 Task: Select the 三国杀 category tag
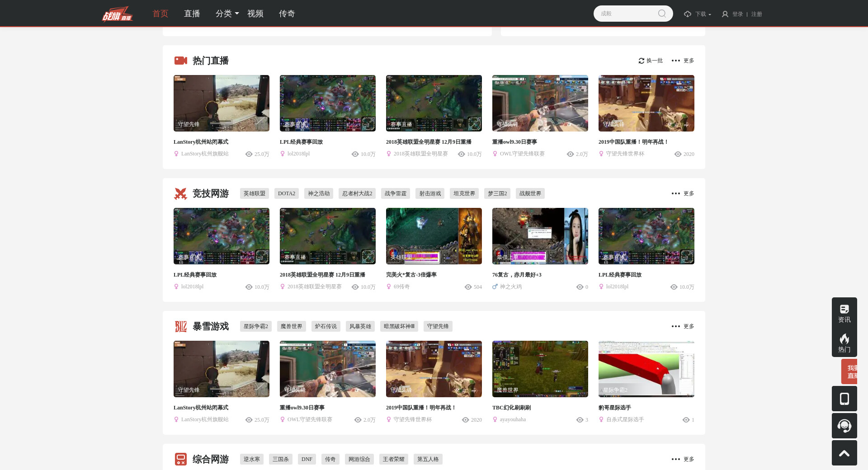click(x=281, y=459)
